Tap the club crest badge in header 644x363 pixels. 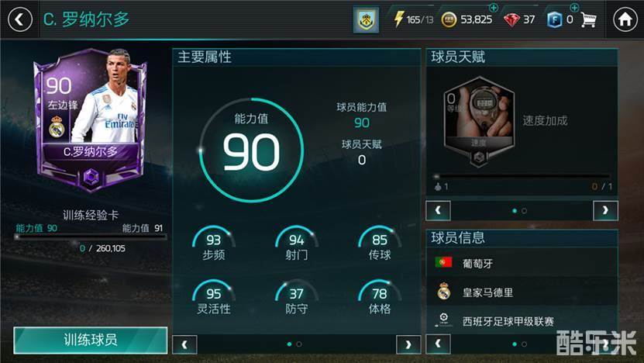pos(366,19)
